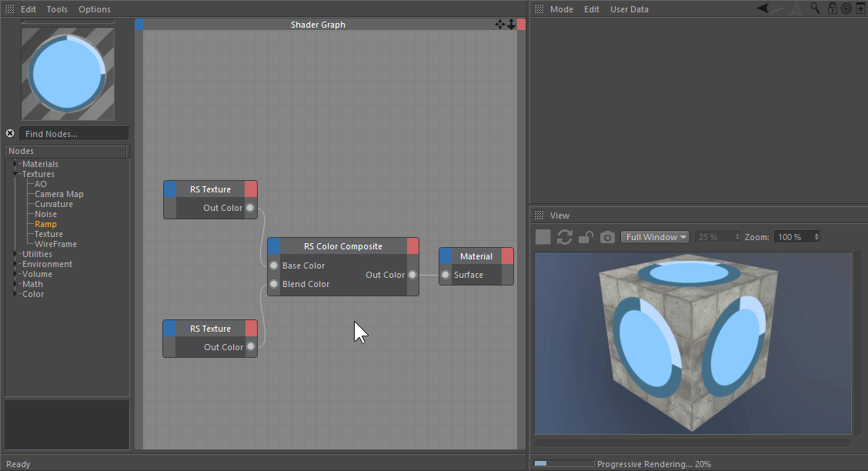Click the stop render square in the View toolbar
Image resolution: width=868 pixels, height=471 pixels.
pos(543,237)
